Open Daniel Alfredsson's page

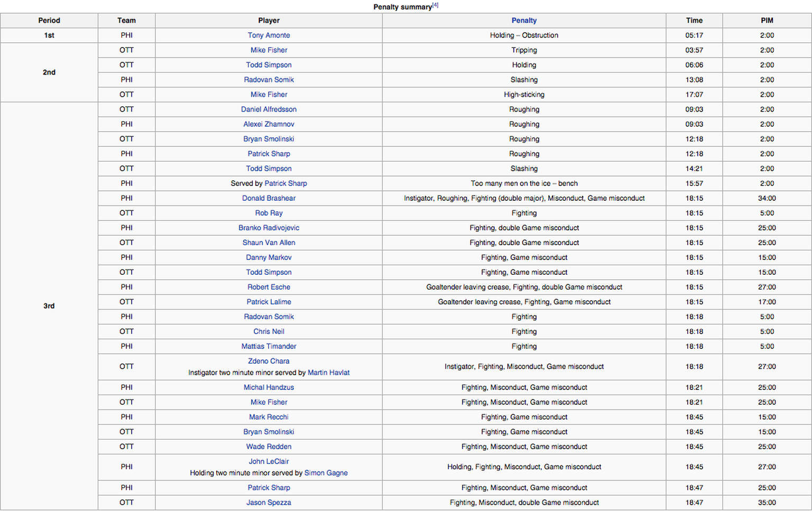point(269,109)
